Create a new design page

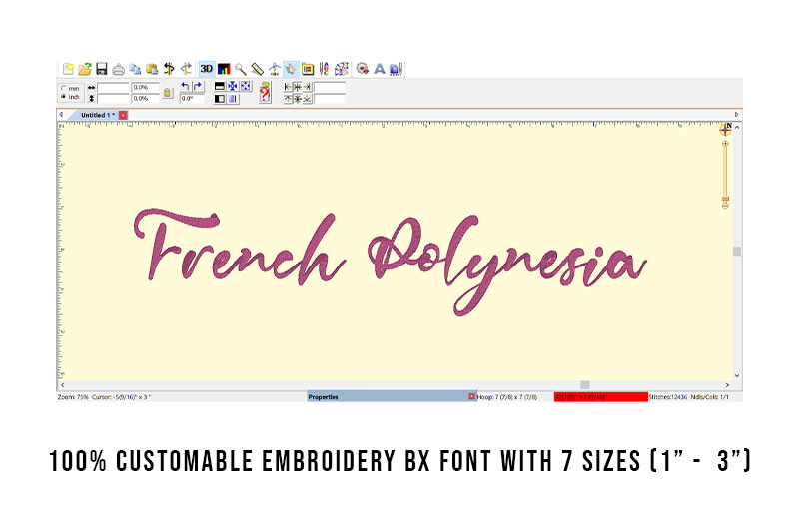tap(68, 69)
